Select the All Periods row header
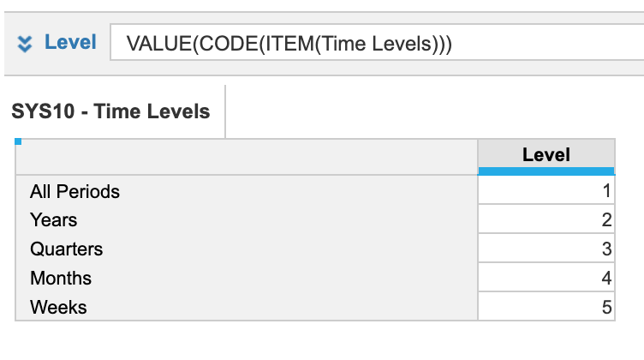This screenshot has height=360, width=644. tap(247, 190)
